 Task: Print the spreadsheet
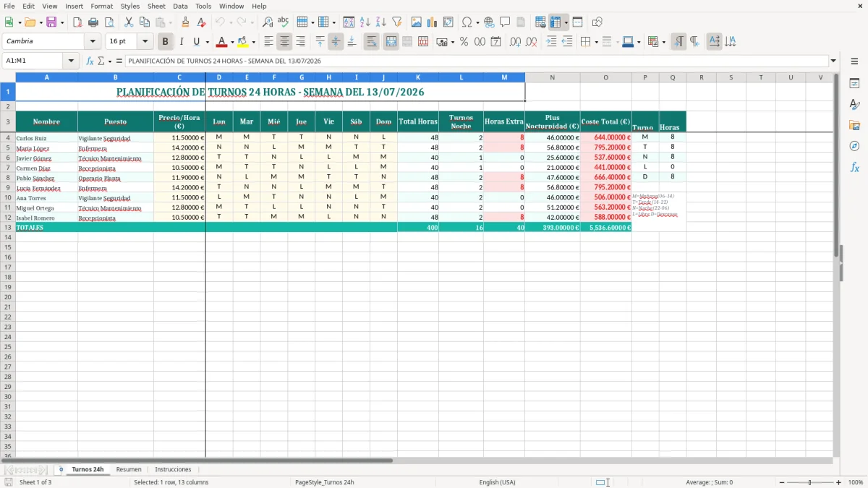click(93, 22)
